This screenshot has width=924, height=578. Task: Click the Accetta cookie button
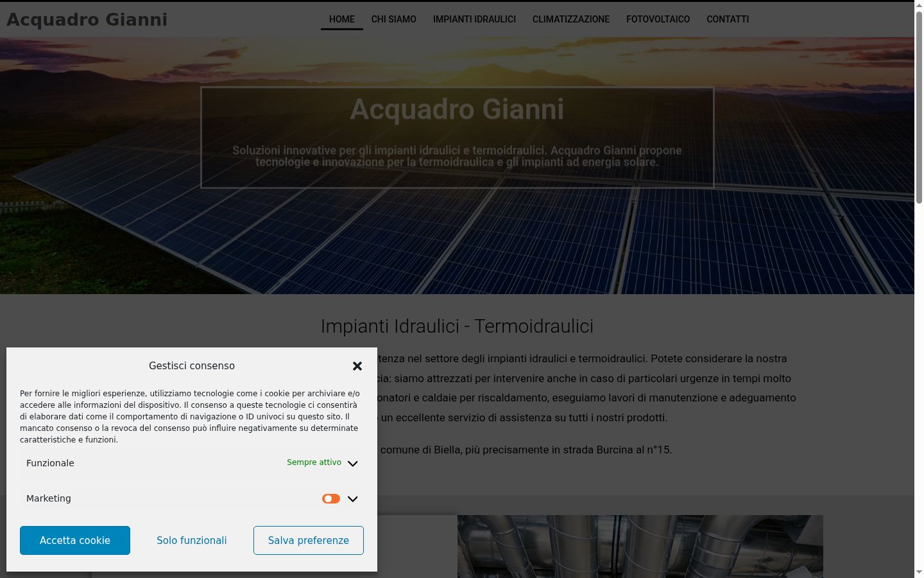tap(75, 541)
